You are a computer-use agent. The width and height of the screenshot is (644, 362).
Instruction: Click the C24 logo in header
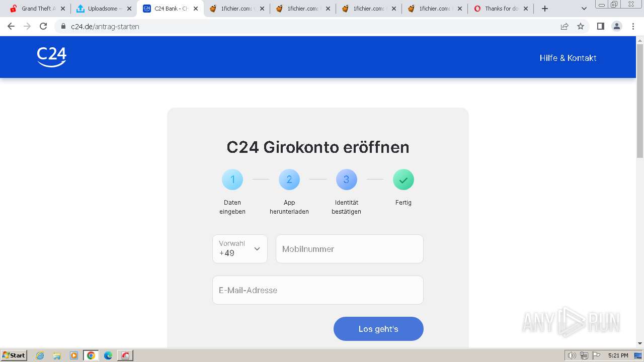(x=52, y=57)
